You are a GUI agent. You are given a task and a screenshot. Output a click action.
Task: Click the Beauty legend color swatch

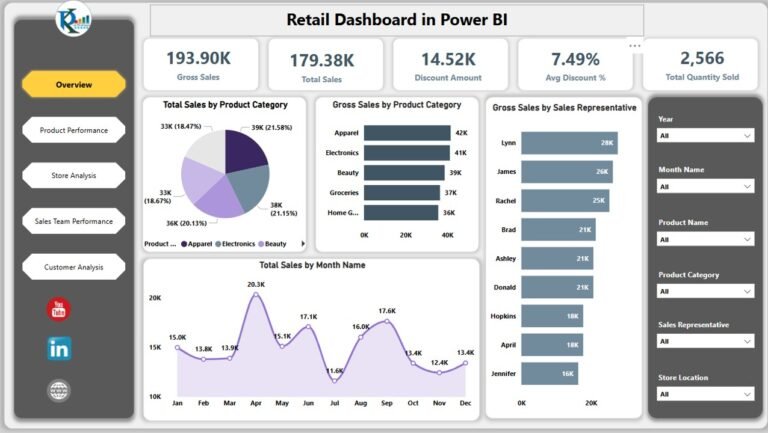261,244
